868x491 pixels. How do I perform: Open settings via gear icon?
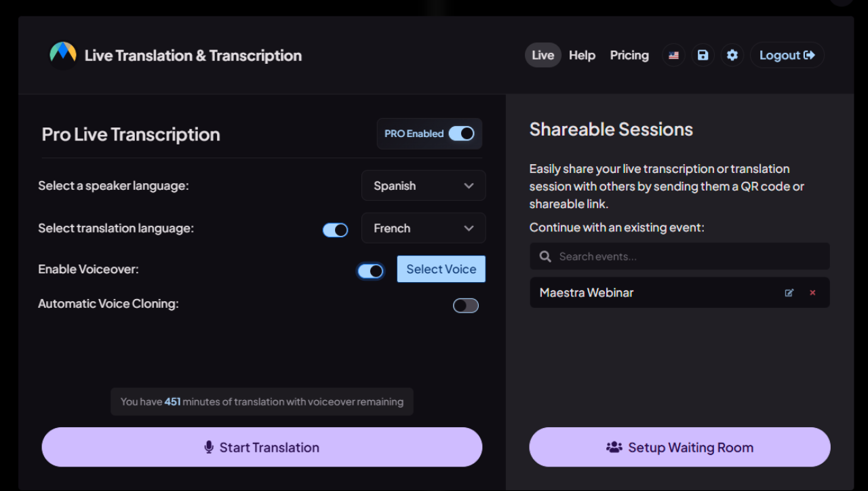(732, 56)
